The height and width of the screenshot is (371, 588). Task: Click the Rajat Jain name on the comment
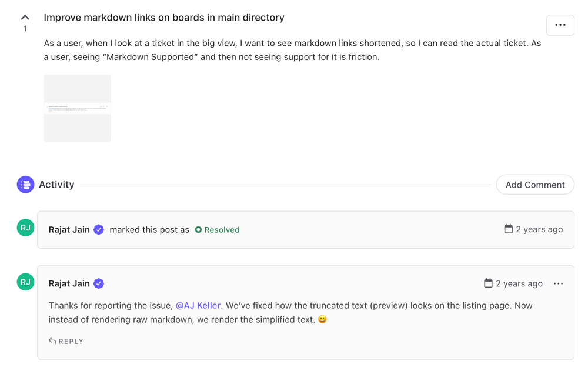69,283
